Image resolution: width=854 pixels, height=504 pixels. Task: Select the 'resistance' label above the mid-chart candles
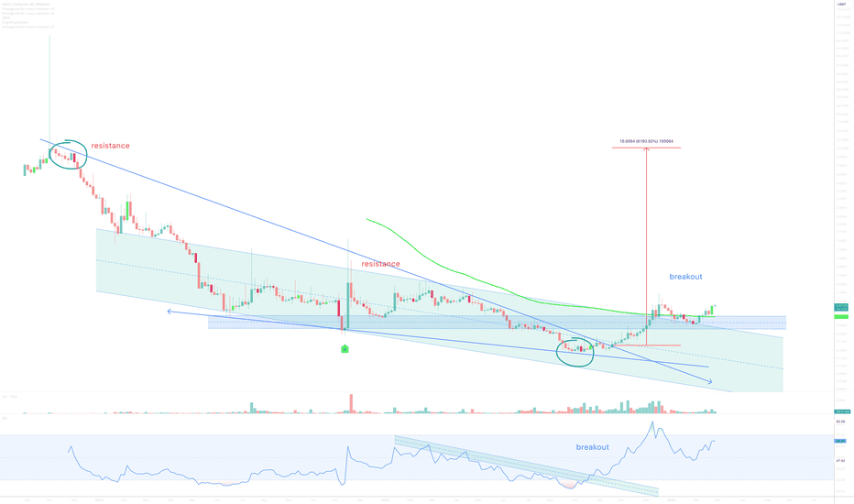380,264
